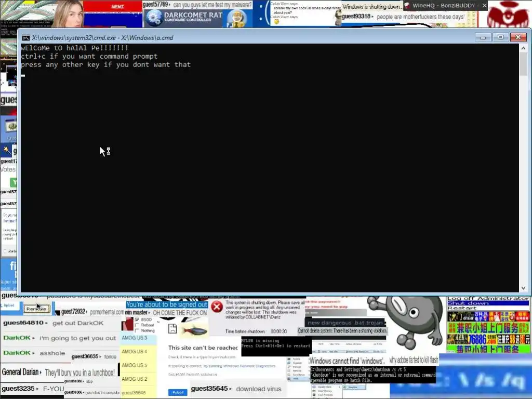Select 'AMOG US 3' list item
Screen dimensions: 532x399
(x=138, y=338)
